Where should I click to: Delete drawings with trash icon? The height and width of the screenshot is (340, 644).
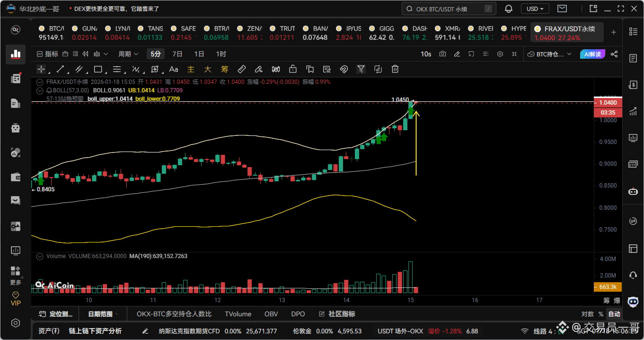click(395, 69)
